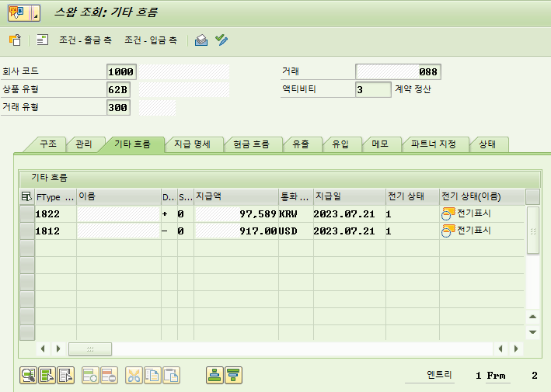This screenshot has height=392, width=551.
Task: Open 조건 - 출금 측 conditions
Action: pyautogui.click(x=85, y=40)
